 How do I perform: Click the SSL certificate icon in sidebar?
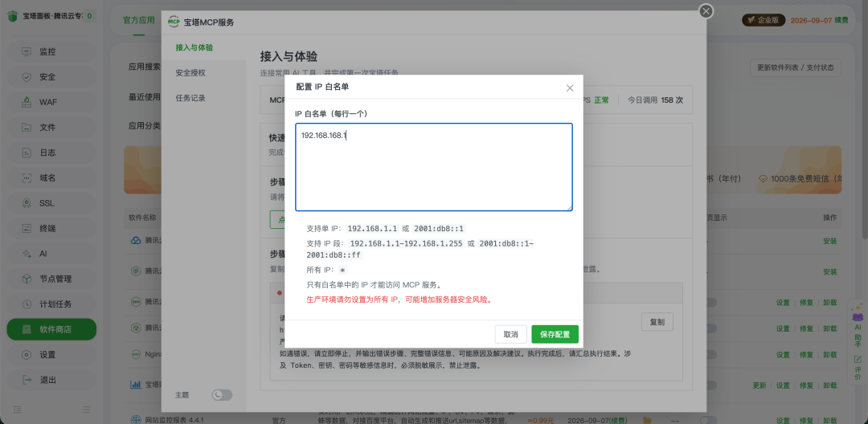(27, 203)
